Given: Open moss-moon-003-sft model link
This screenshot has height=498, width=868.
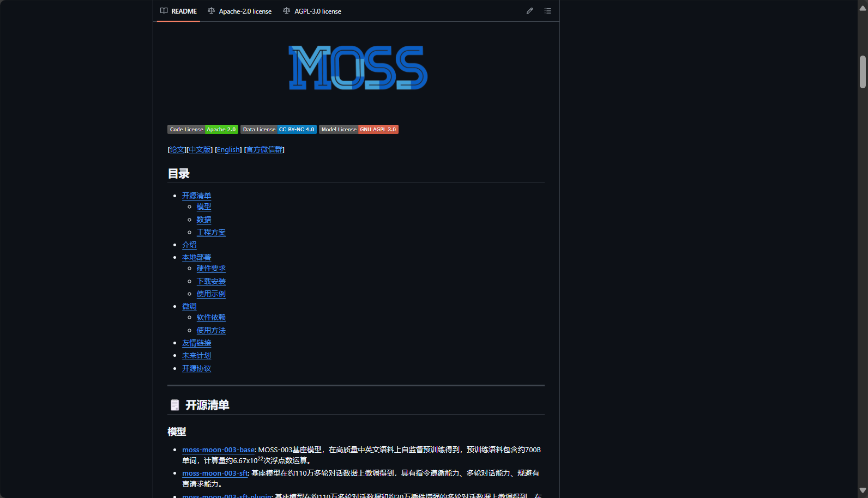Looking at the screenshot, I should [x=215, y=473].
